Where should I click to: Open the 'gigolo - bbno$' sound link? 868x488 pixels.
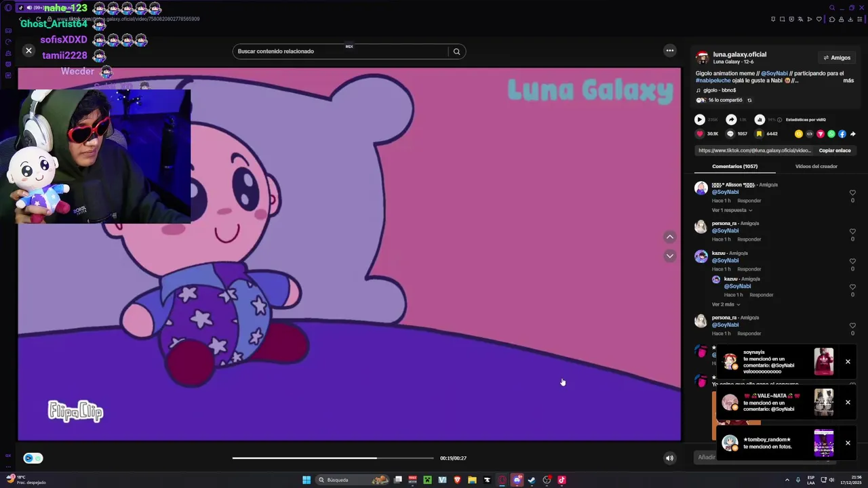click(x=719, y=90)
